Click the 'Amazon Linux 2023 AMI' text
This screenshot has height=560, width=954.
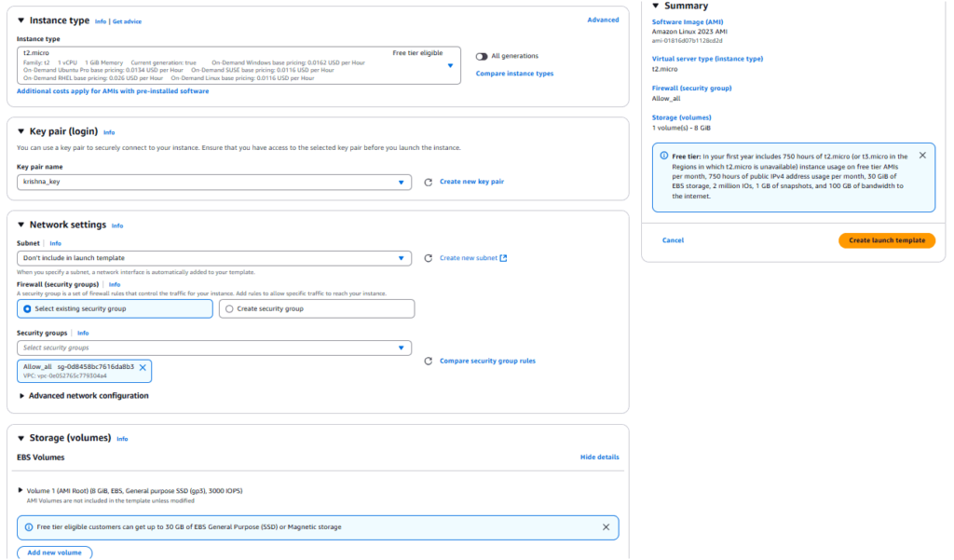[x=689, y=32]
